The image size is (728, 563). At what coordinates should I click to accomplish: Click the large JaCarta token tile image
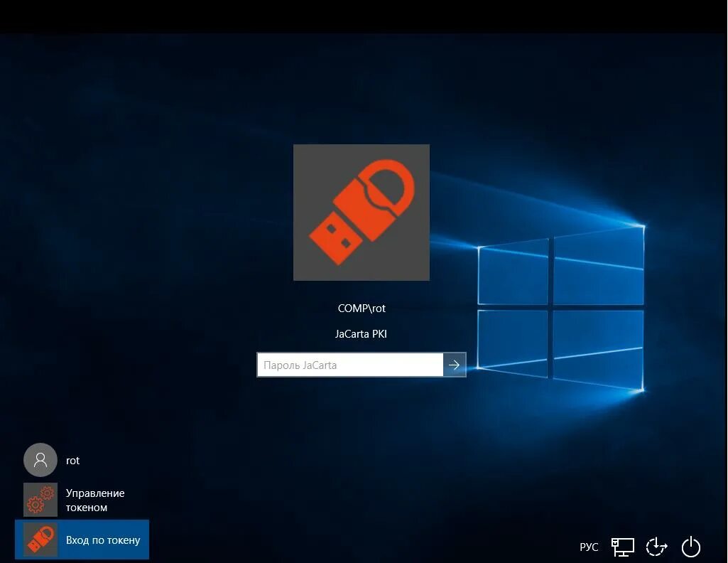(362, 213)
